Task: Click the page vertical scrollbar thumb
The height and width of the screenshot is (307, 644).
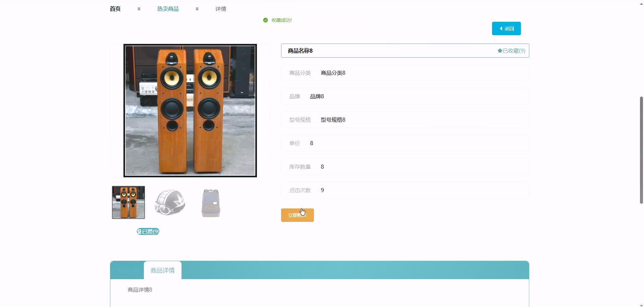Action: pyautogui.click(x=641, y=150)
